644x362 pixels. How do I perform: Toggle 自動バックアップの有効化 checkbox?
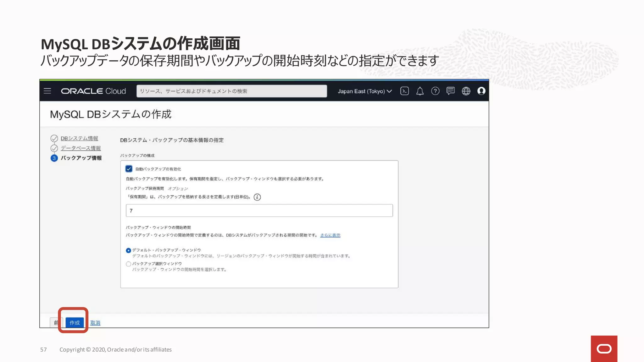(x=129, y=169)
